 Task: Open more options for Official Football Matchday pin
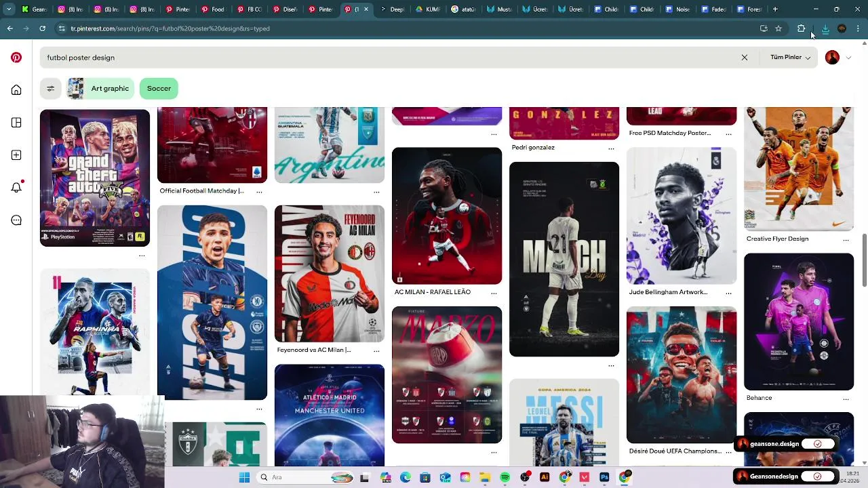tap(259, 191)
